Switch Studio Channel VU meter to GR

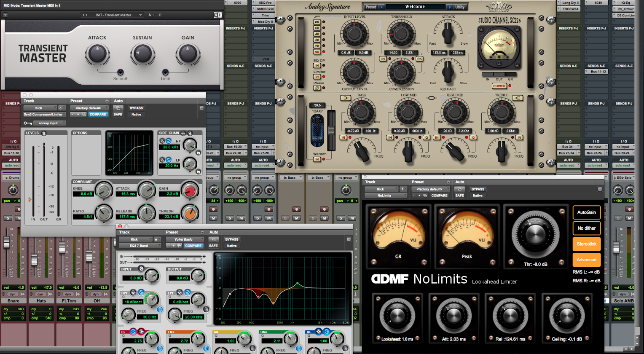click(x=510, y=75)
